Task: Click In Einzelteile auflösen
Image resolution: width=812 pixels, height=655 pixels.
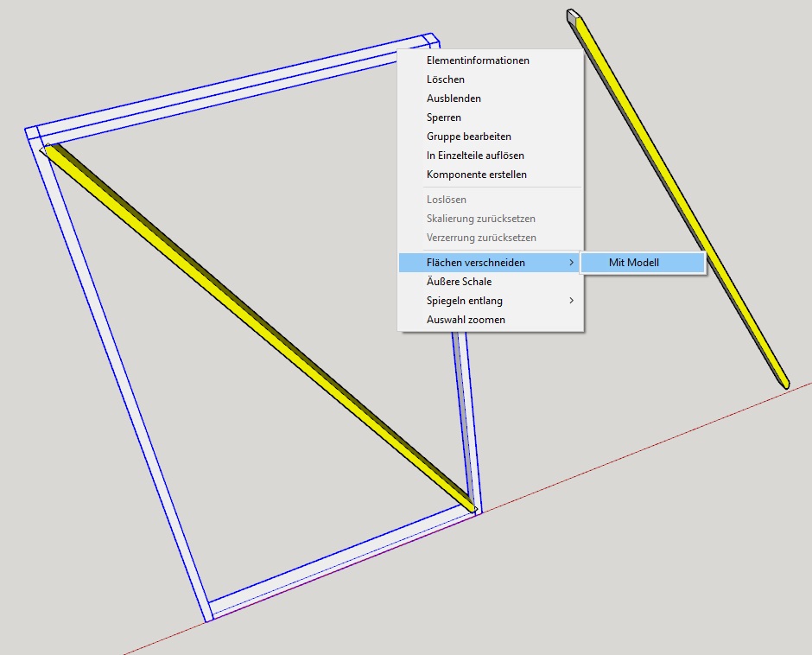Action: click(475, 156)
